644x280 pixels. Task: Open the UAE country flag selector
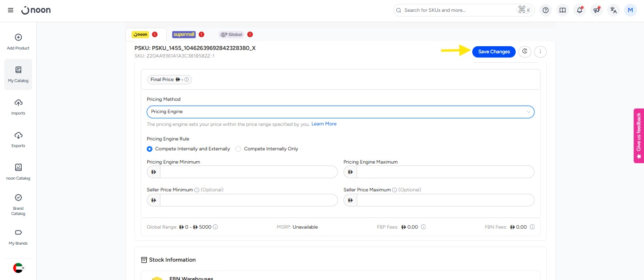click(18, 268)
